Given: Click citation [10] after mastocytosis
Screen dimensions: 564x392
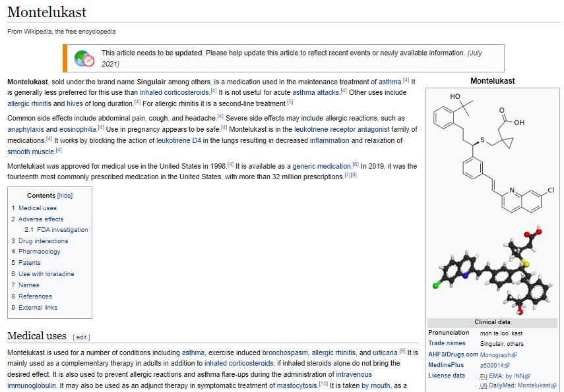Looking at the screenshot, I should click(323, 383).
